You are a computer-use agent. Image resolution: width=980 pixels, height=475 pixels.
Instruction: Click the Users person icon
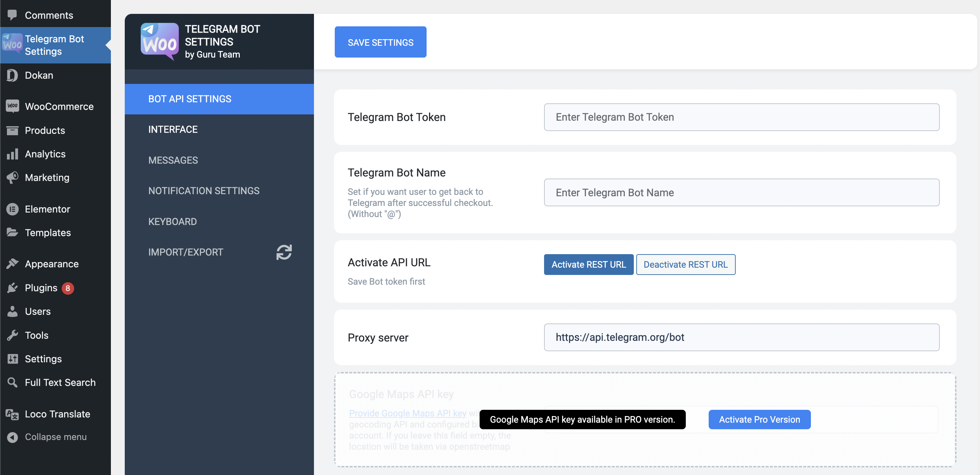pos(12,311)
